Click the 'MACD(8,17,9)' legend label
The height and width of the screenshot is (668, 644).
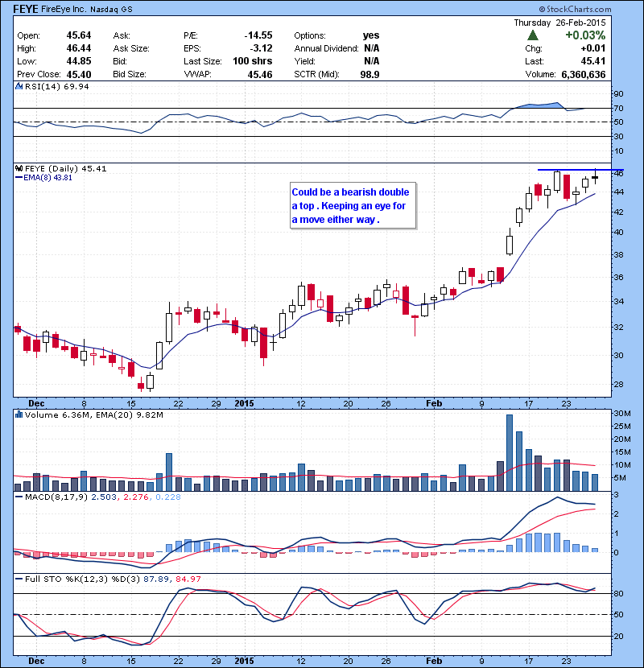(56, 497)
